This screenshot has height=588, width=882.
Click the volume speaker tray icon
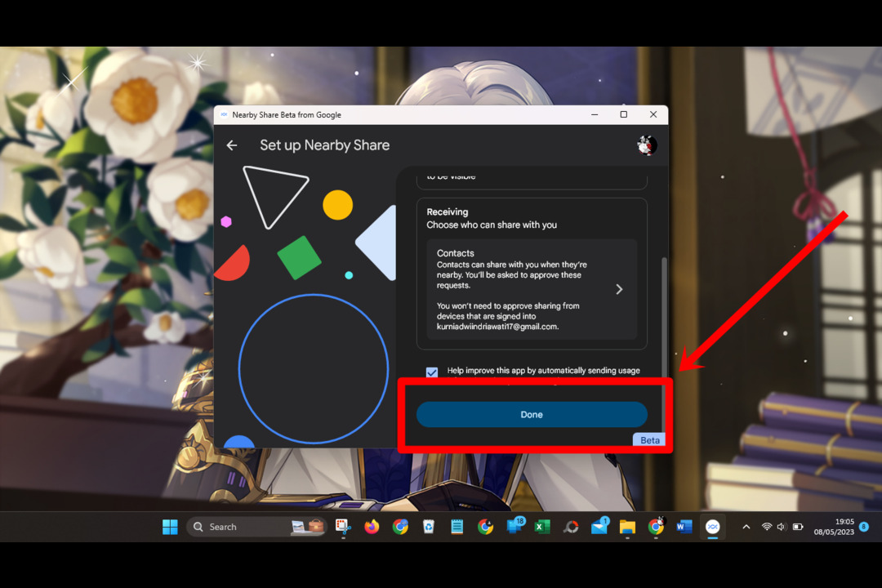(x=782, y=527)
